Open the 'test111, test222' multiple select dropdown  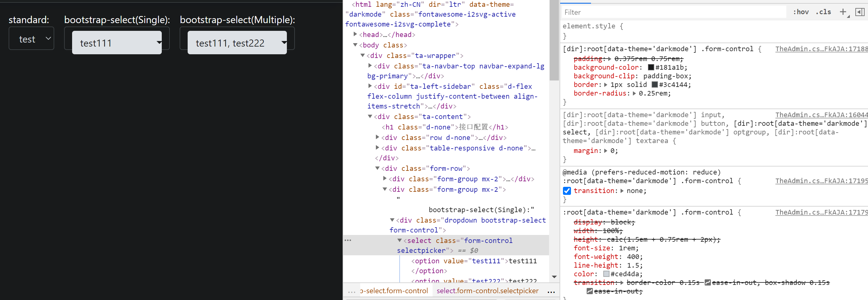point(237,43)
